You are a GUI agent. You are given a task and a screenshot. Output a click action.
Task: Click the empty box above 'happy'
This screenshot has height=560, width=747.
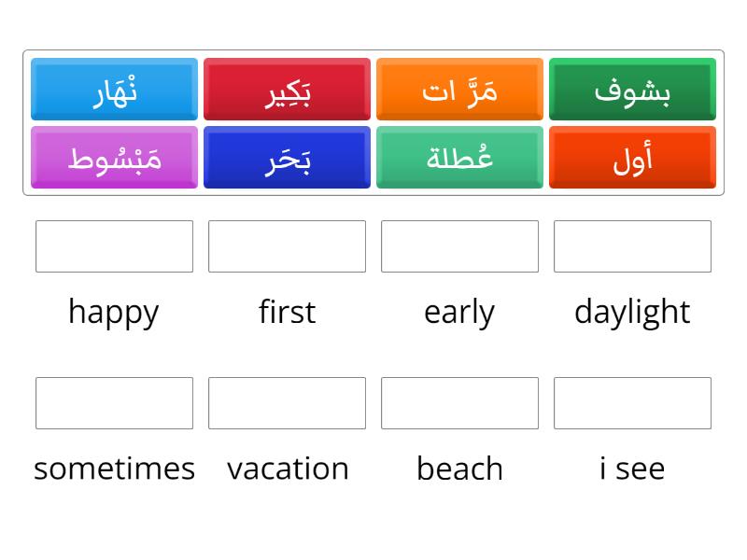coord(114,246)
